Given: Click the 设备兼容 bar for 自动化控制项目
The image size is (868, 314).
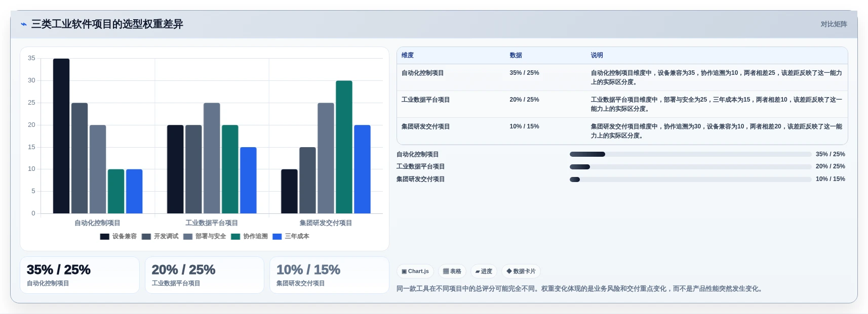Looking at the screenshot, I should pos(61,136).
